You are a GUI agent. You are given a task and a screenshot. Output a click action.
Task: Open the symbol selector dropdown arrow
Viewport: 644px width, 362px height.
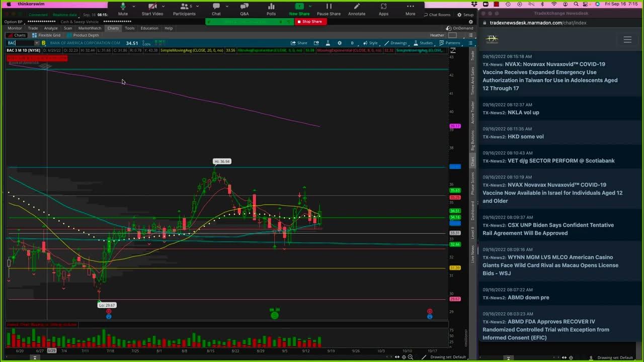pos(37,43)
